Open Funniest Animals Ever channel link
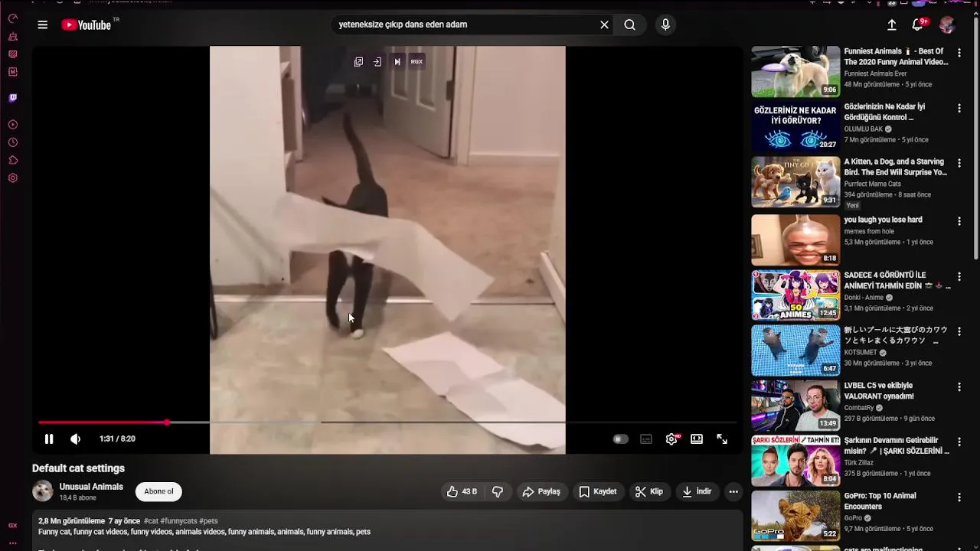This screenshot has height=551, width=980. pyautogui.click(x=875, y=73)
